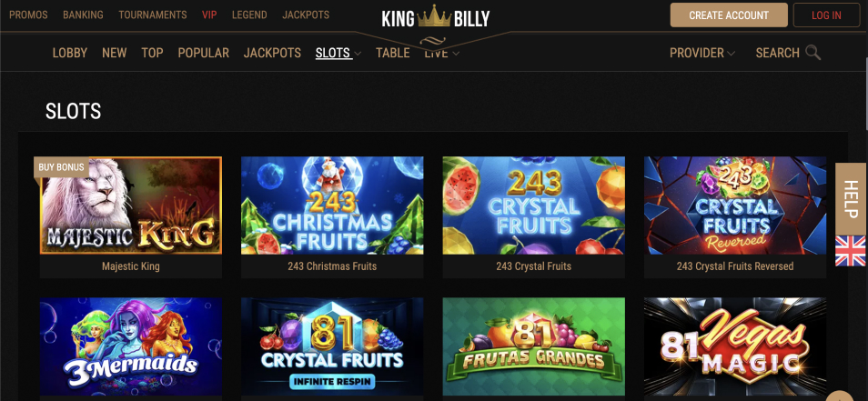Click the CREATE ACCOUNT button
This screenshot has width=868, height=401.
[x=729, y=15]
